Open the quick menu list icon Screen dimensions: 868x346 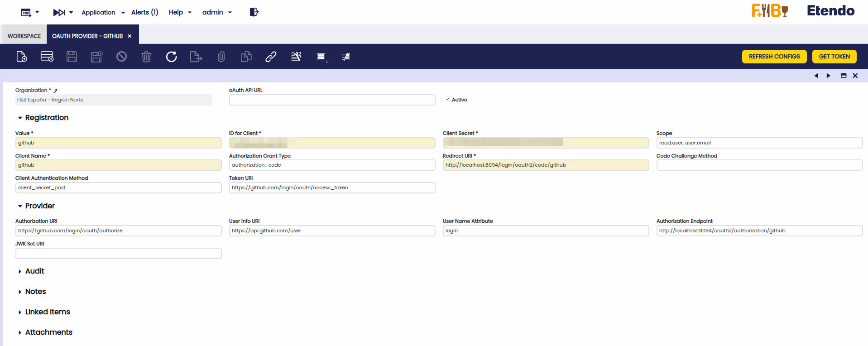pos(30,12)
